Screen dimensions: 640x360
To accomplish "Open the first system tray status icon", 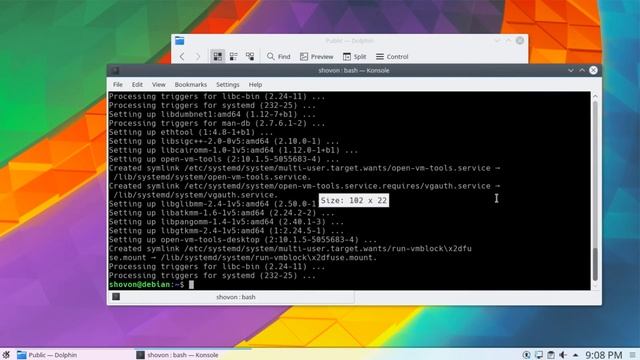I will pyautogui.click(x=527, y=355).
